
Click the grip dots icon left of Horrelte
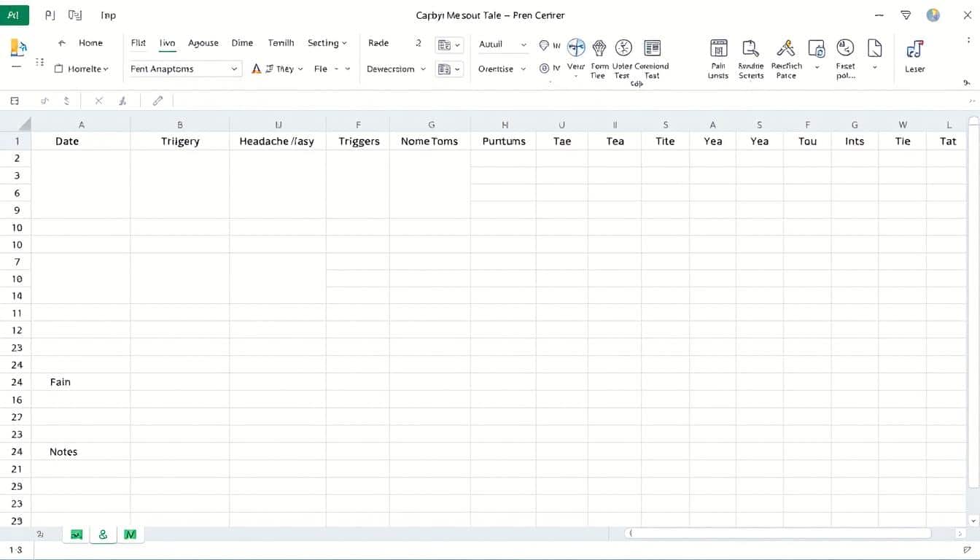(39, 63)
